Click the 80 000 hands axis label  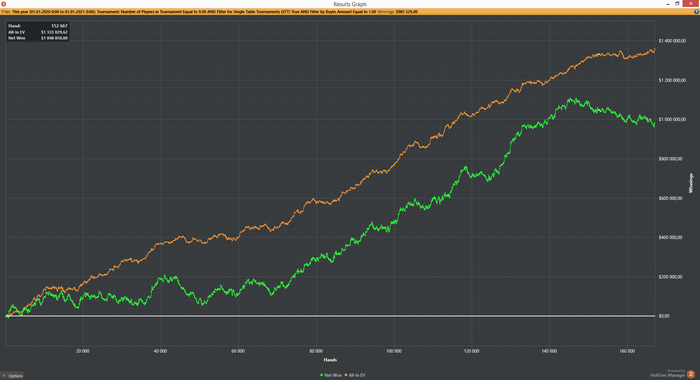pos(316,351)
